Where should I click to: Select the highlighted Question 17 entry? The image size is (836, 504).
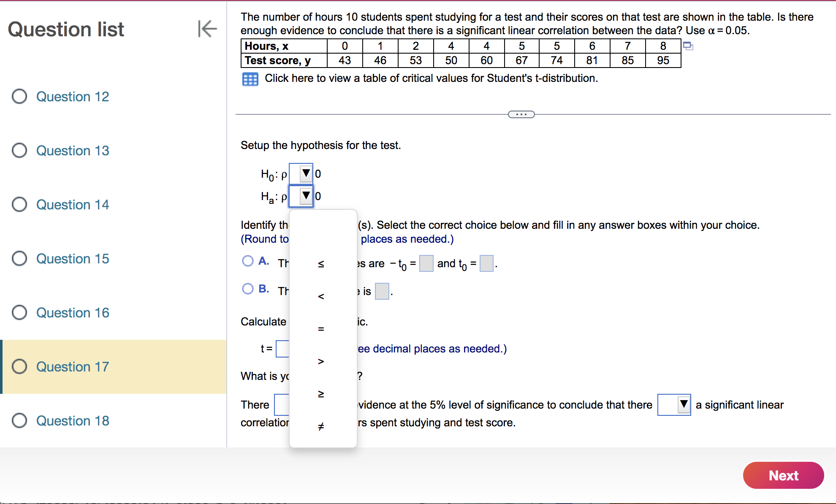(72, 366)
